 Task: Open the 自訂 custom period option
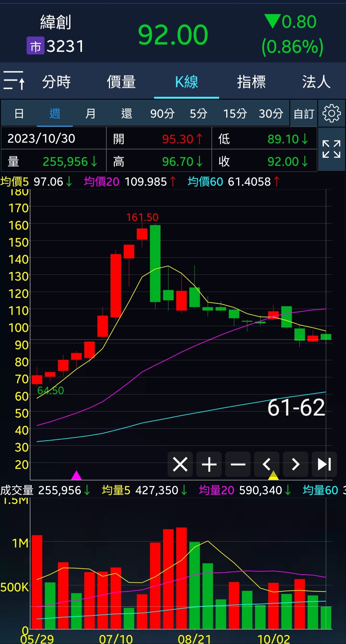304,114
